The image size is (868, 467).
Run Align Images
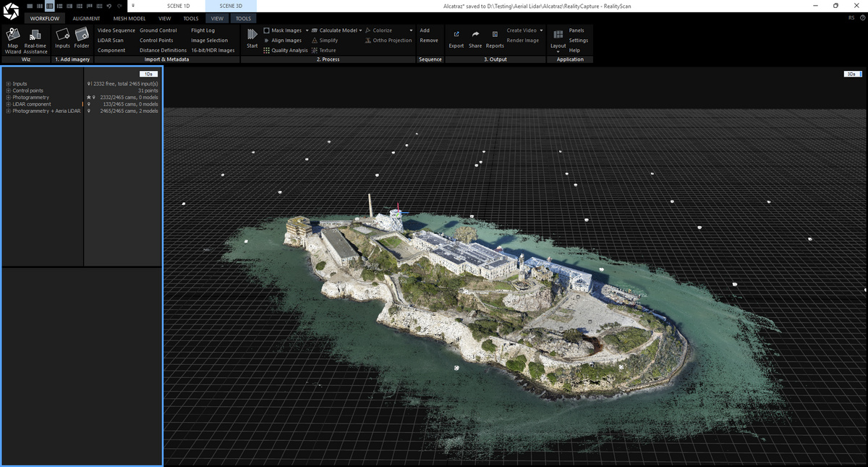click(x=282, y=41)
